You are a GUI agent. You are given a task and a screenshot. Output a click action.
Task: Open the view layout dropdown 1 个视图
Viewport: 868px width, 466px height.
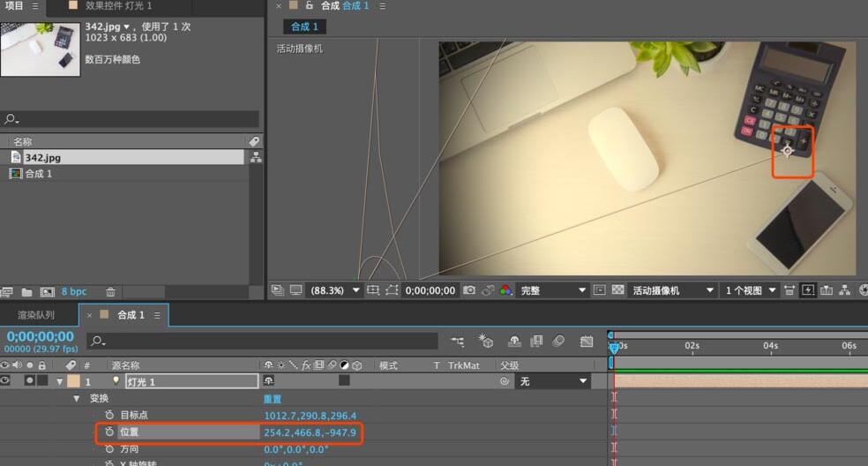click(x=751, y=290)
